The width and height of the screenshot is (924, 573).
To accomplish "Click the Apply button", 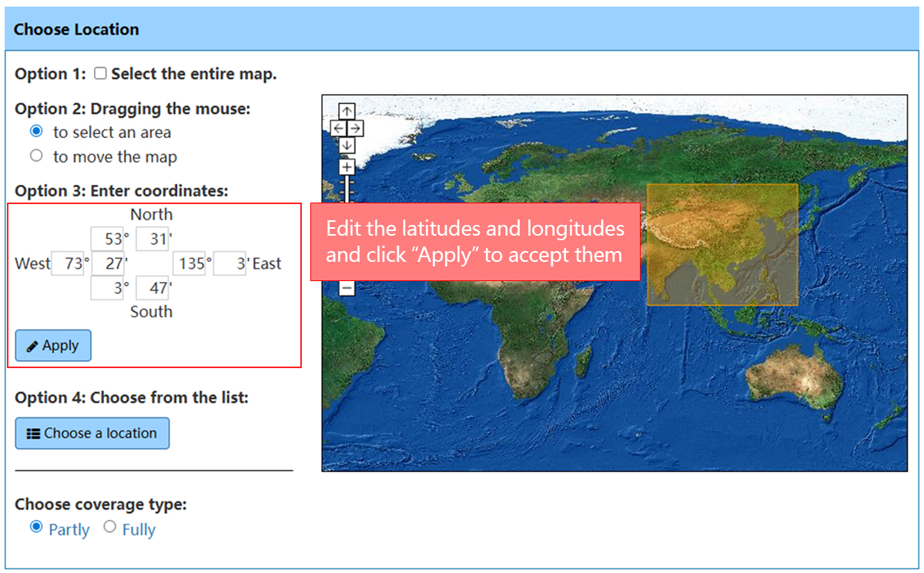I will (x=53, y=346).
